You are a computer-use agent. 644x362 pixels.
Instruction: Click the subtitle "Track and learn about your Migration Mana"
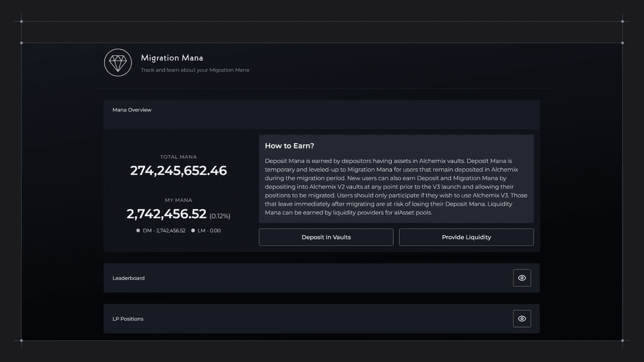(195, 70)
